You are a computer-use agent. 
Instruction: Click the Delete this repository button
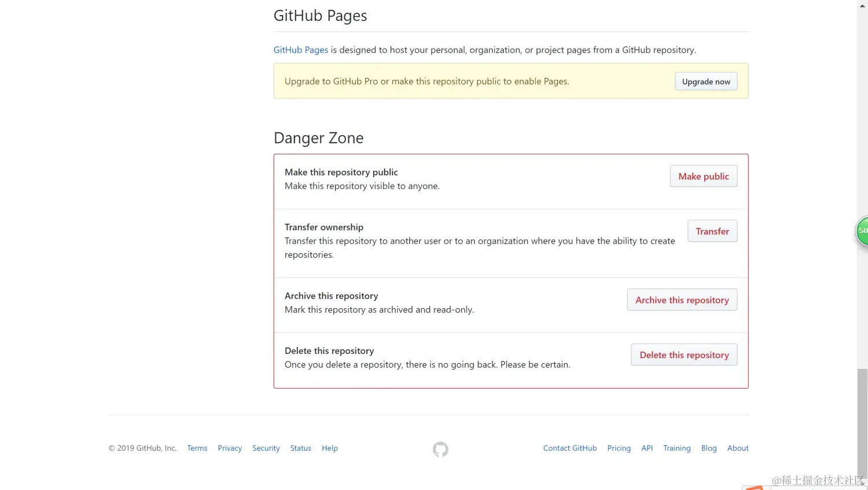pos(684,355)
